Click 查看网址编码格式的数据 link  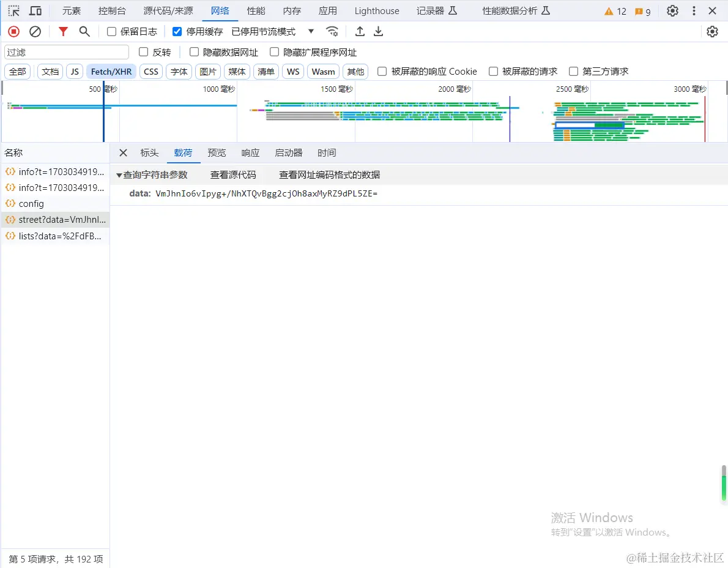pos(329,175)
